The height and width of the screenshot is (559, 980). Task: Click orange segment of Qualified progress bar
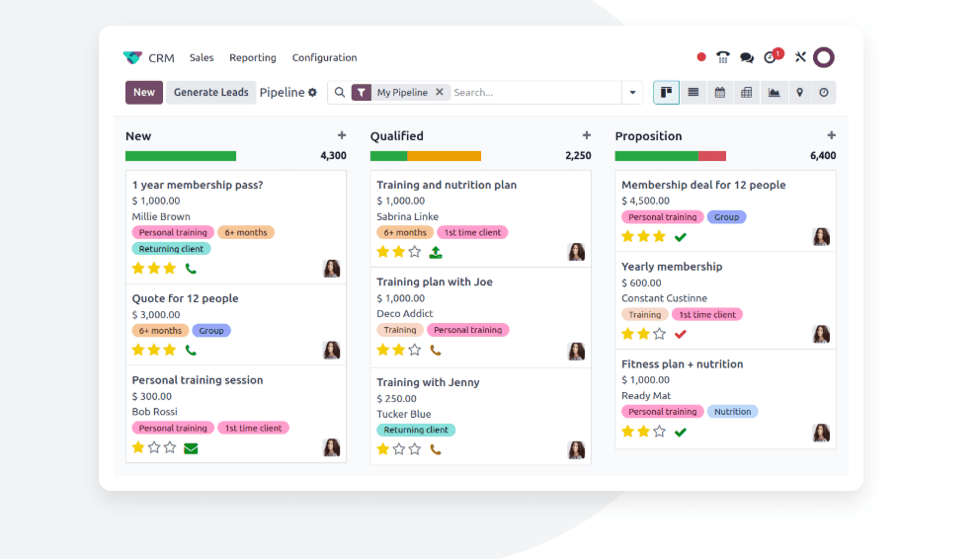click(445, 156)
